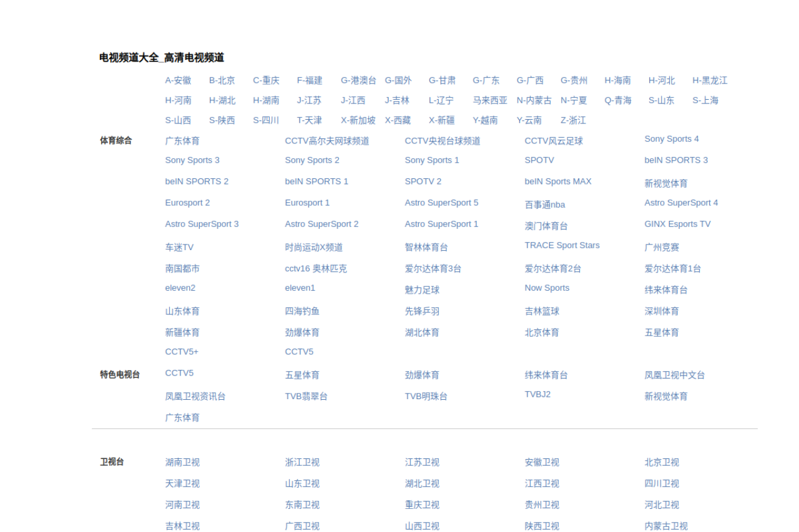Open the CCTV风云足球 channel

click(x=554, y=141)
